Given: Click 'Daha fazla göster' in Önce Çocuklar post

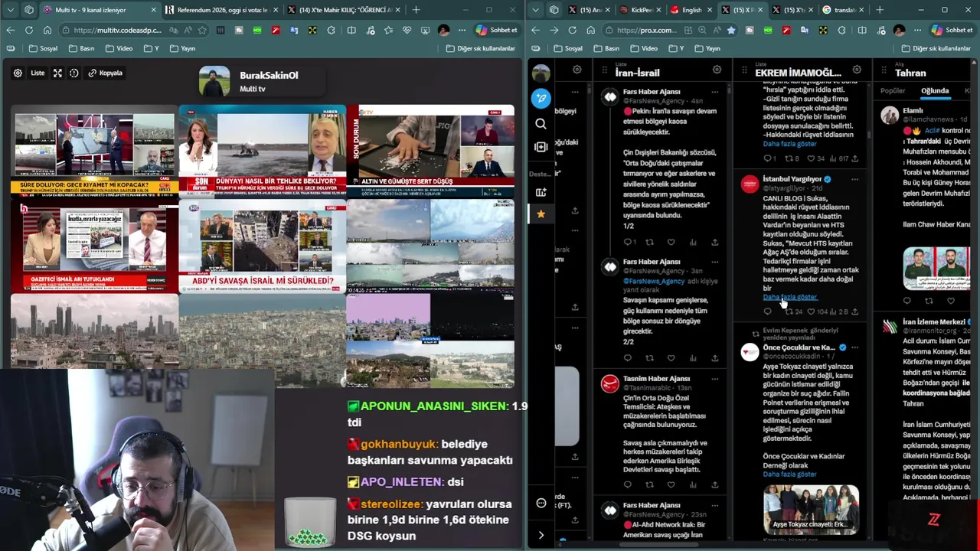Looking at the screenshot, I should point(790,474).
